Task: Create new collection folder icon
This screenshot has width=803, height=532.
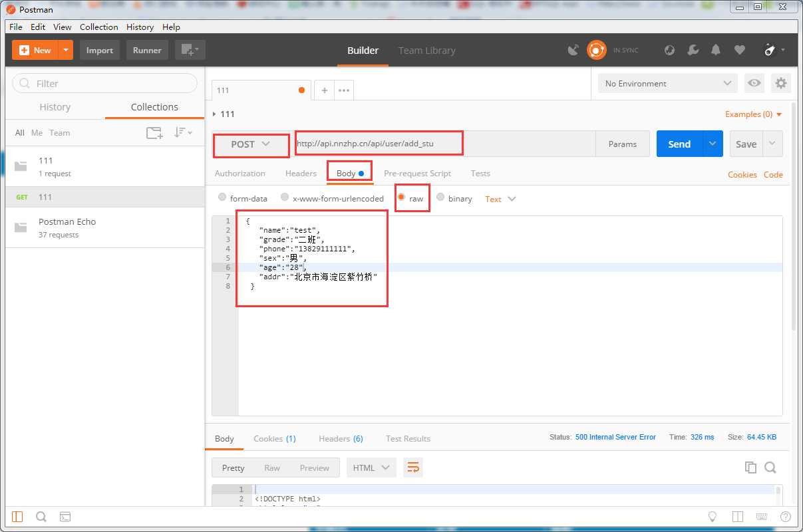Action: click(x=154, y=132)
